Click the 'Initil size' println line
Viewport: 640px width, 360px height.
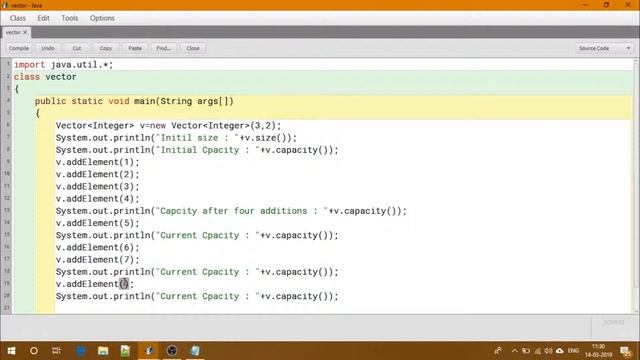pos(176,138)
